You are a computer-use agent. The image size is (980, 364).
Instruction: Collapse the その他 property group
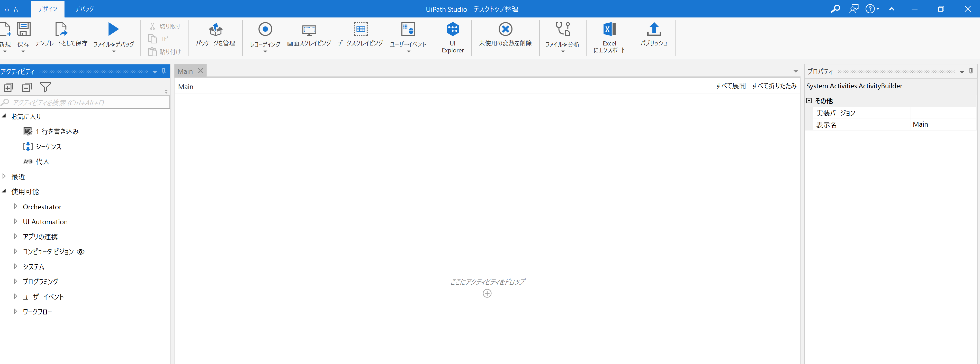tap(809, 101)
